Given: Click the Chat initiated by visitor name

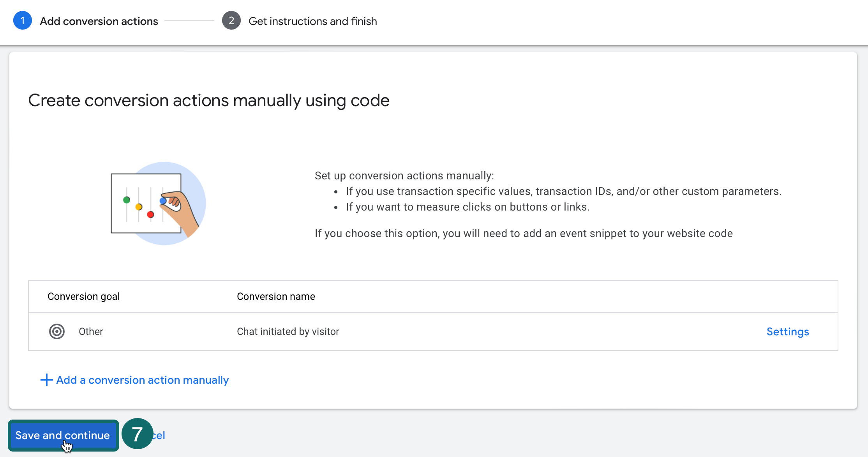Looking at the screenshot, I should pos(288,331).
